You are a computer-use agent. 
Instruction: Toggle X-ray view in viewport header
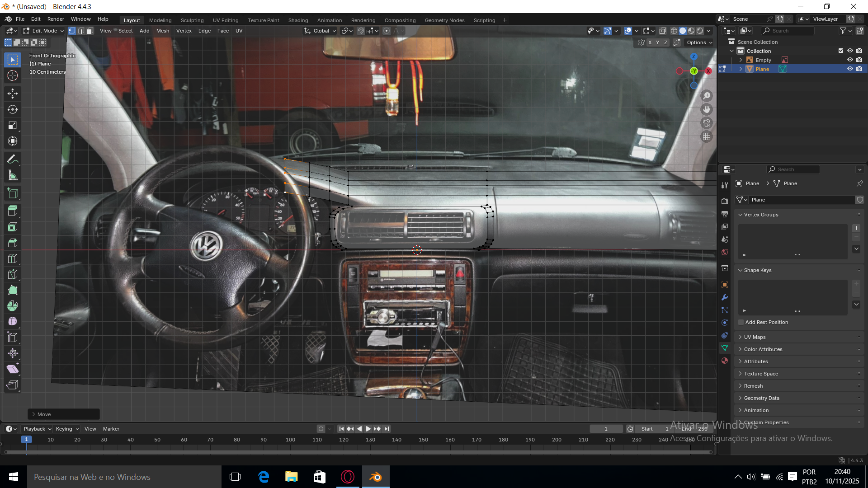(662, 31)
